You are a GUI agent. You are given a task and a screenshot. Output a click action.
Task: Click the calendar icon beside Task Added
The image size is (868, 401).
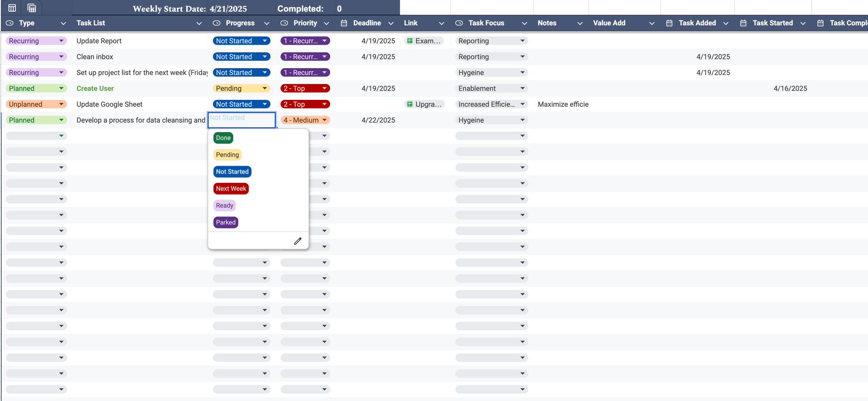(669, 23)
